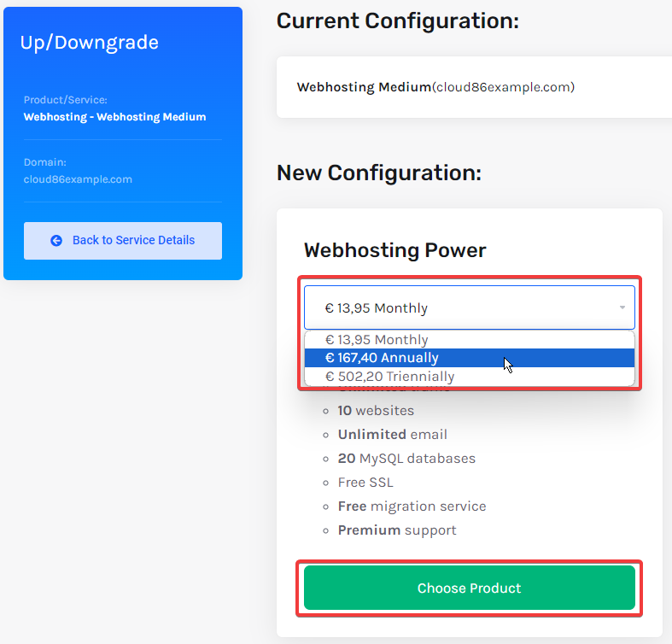The height and width of the screenshot is (644, 672).
Task: Click the green Choose Product button
Action: pos(470,588)
